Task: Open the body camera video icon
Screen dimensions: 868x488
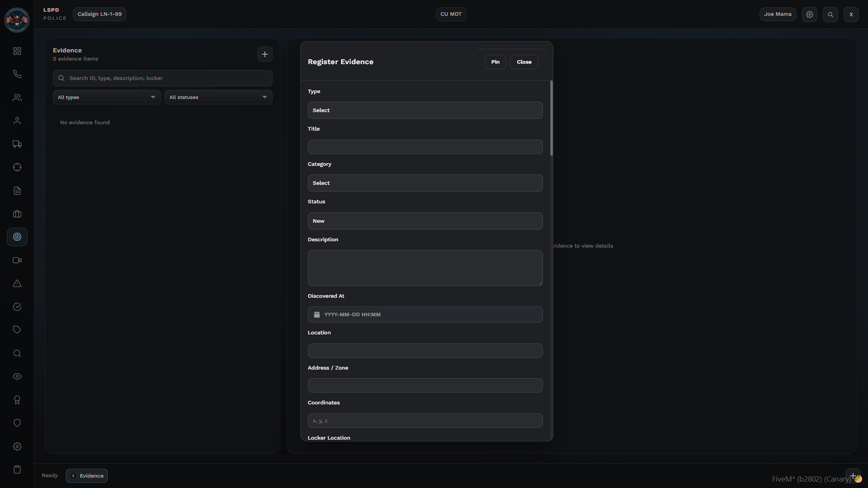Action: 17,260
